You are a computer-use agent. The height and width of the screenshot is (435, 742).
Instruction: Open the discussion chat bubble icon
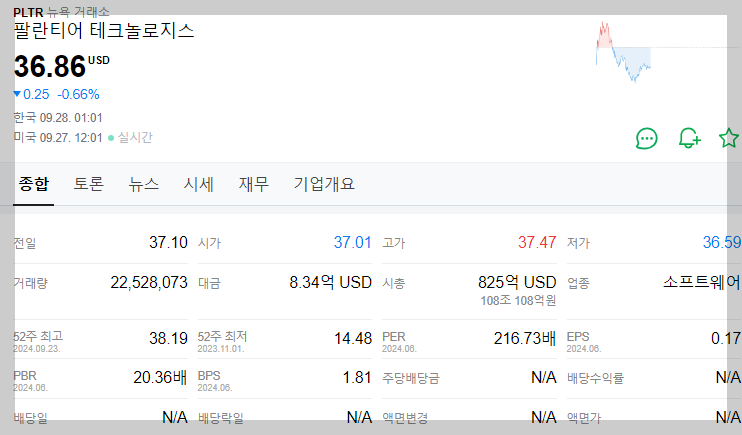(x=646, y=139)
